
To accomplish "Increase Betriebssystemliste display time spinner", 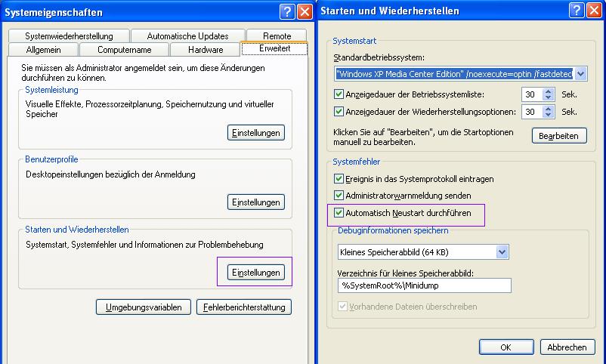I will 549,91.
